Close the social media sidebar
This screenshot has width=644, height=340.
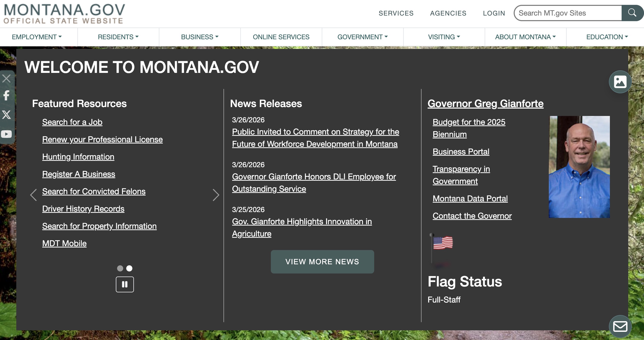[x=6, y=78]
